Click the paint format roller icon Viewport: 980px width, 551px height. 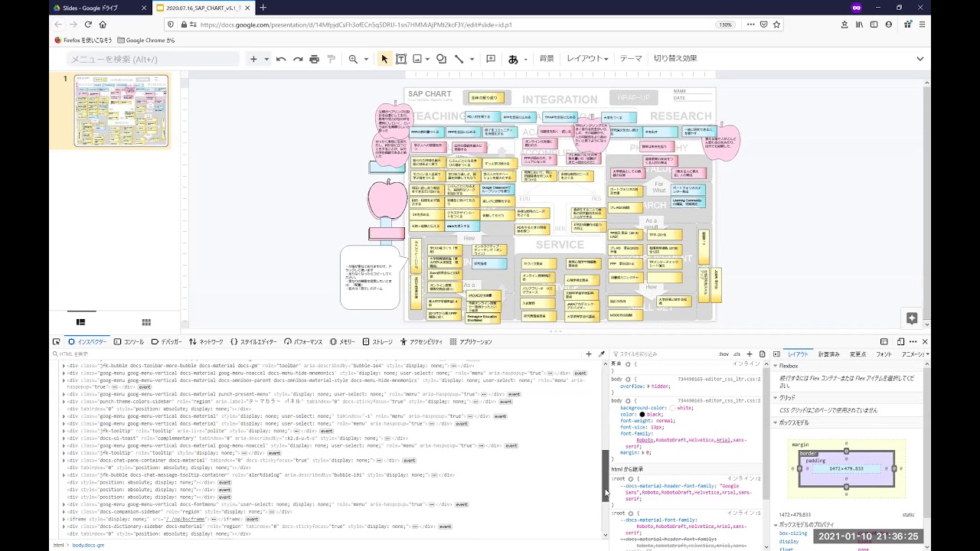[x=331, y=59]
